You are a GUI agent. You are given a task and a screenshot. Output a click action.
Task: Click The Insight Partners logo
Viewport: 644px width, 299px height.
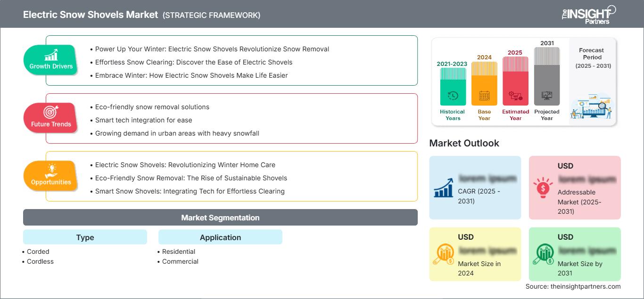click(x=588, y=14)
